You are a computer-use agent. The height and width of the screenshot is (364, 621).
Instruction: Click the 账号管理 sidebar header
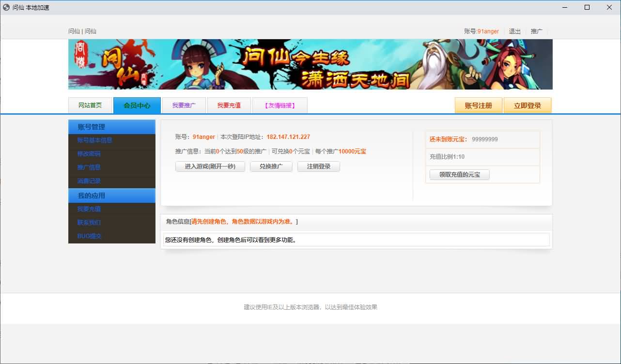112,127
